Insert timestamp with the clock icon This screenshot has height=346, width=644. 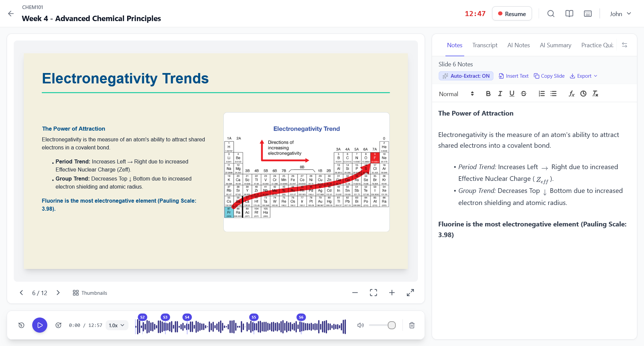click(x=583, y=94)
